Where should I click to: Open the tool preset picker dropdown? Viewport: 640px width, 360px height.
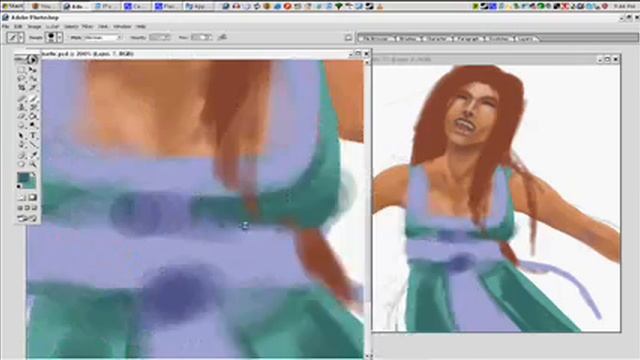pos(20,38)
